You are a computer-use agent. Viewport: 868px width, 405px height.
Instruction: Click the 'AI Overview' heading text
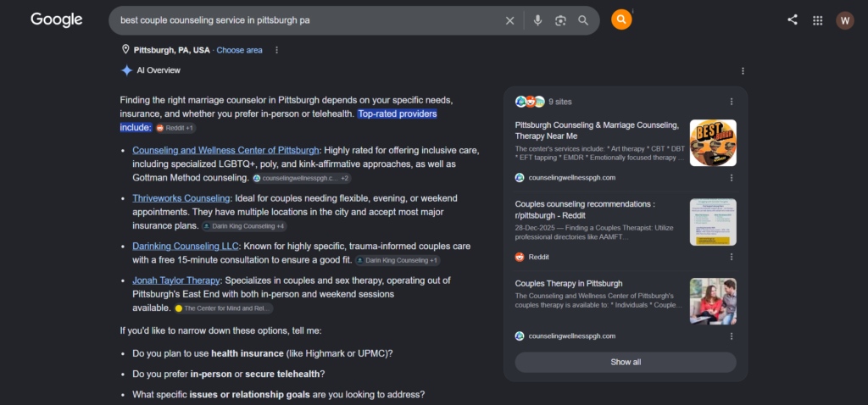click(159, 70)
